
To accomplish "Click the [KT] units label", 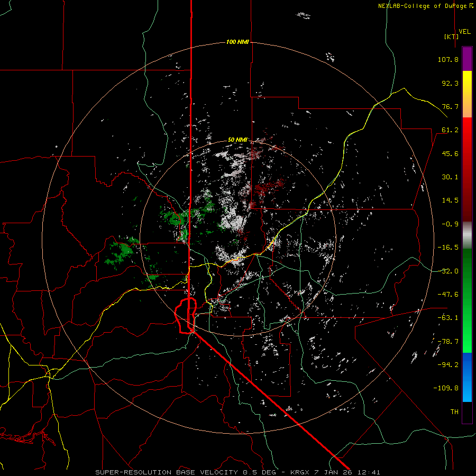I will (x=451, y=36).
